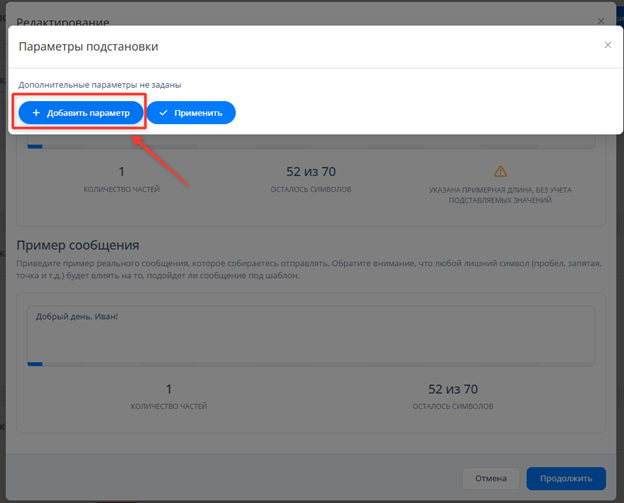The height and width of the screenshot is (503, 624).
Task: Click the plus icon to add a parameter
Action: click(36, 113)
